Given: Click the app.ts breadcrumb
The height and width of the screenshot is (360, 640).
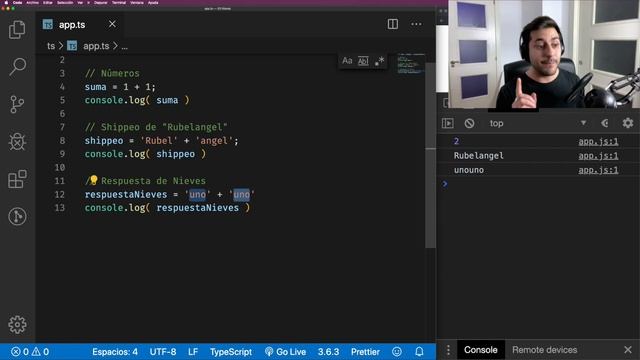Looking at the screenshot, I should pos(96,46).
